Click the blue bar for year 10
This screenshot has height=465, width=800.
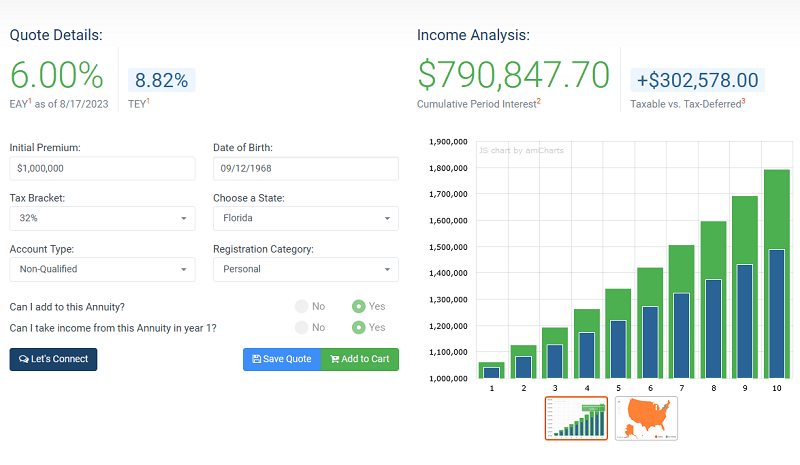click(777, 314)
